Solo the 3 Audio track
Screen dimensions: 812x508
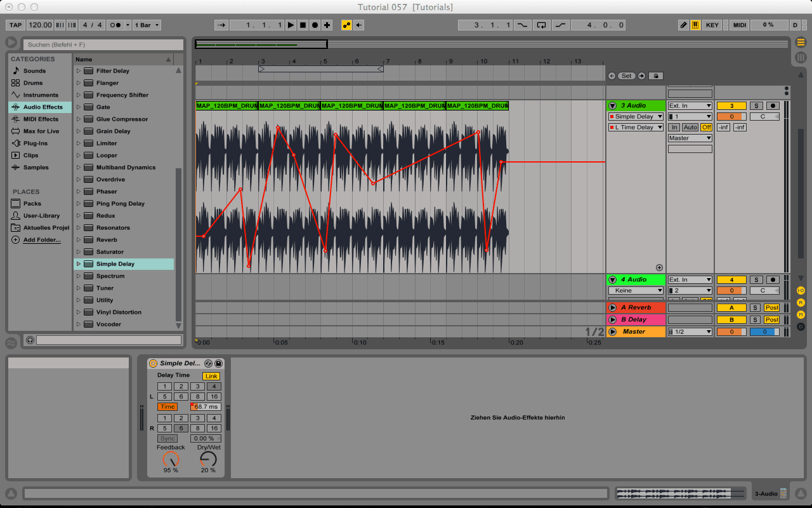(756, 105)
